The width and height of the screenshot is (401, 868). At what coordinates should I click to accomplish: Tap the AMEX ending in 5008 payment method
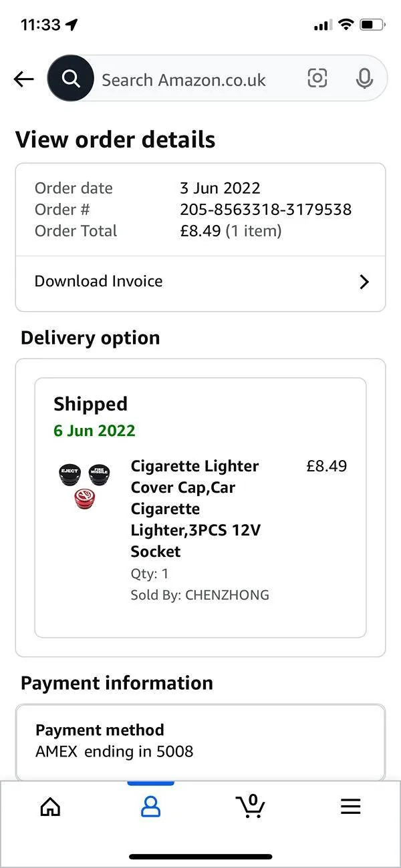114,752
